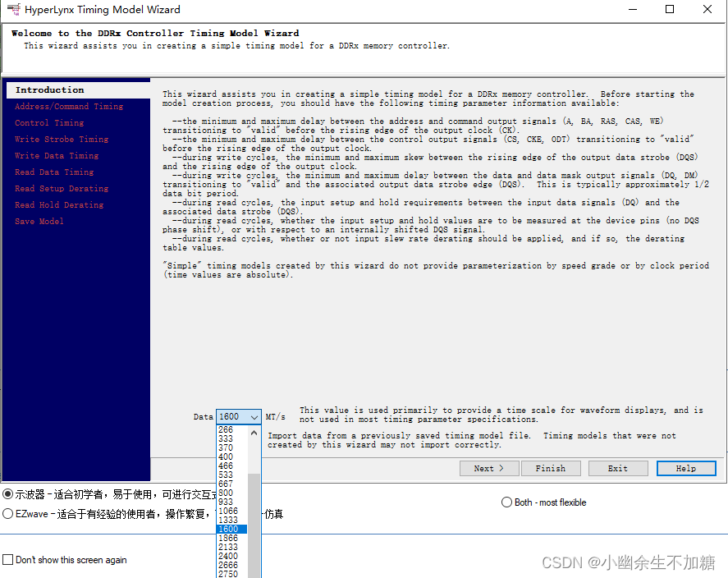The image size is (728, 578).
Task: Select 1333 in data rate list
Action: 231,520
